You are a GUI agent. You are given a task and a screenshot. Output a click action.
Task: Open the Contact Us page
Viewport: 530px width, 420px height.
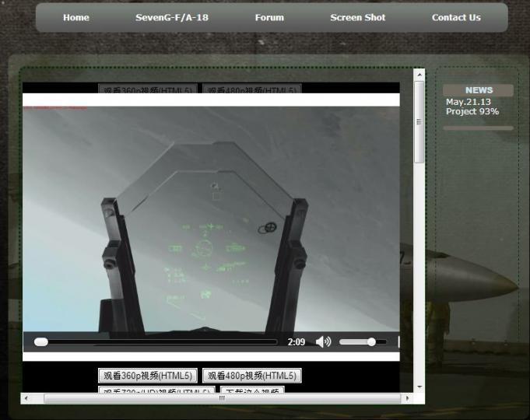coord(456,17)
